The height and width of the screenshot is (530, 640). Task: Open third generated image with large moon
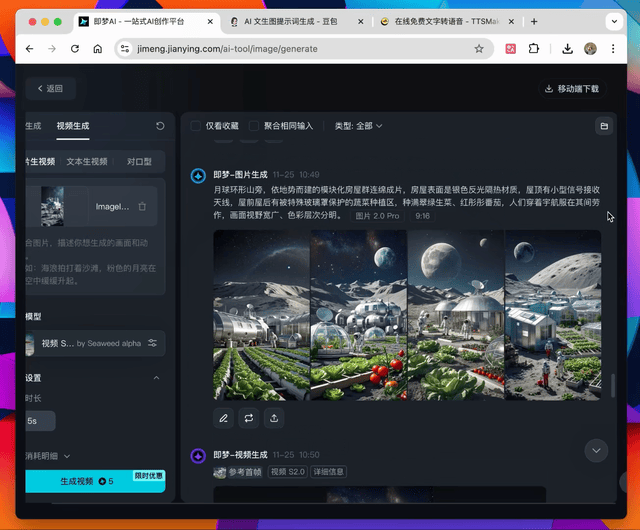tap(456, 315)
